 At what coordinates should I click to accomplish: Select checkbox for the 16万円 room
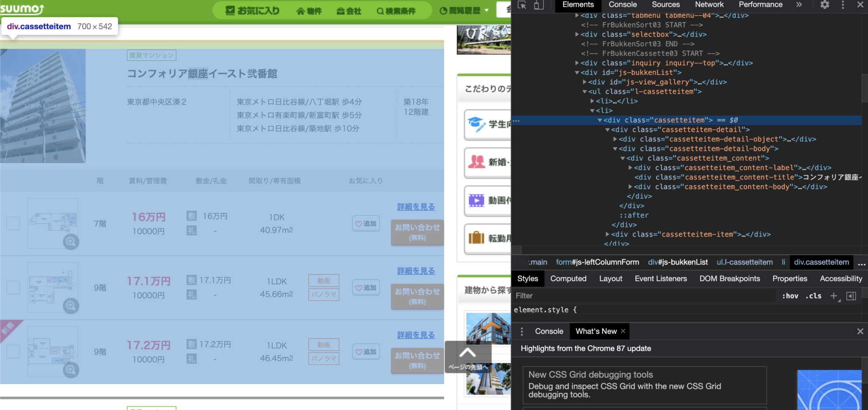coord(13,223)
